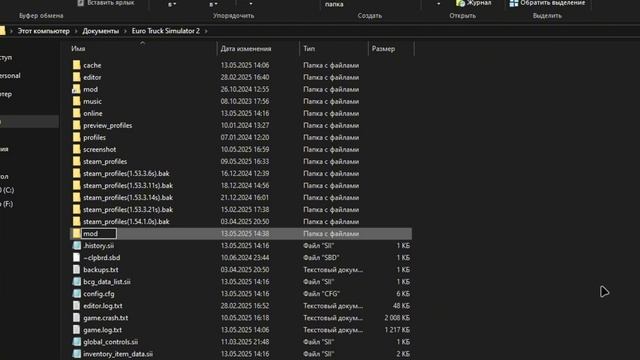Image resolution: width=640 pixels, height=360 pixels.
Task: Click Обратить выделение in the ribbon
Action: point(553,3)
